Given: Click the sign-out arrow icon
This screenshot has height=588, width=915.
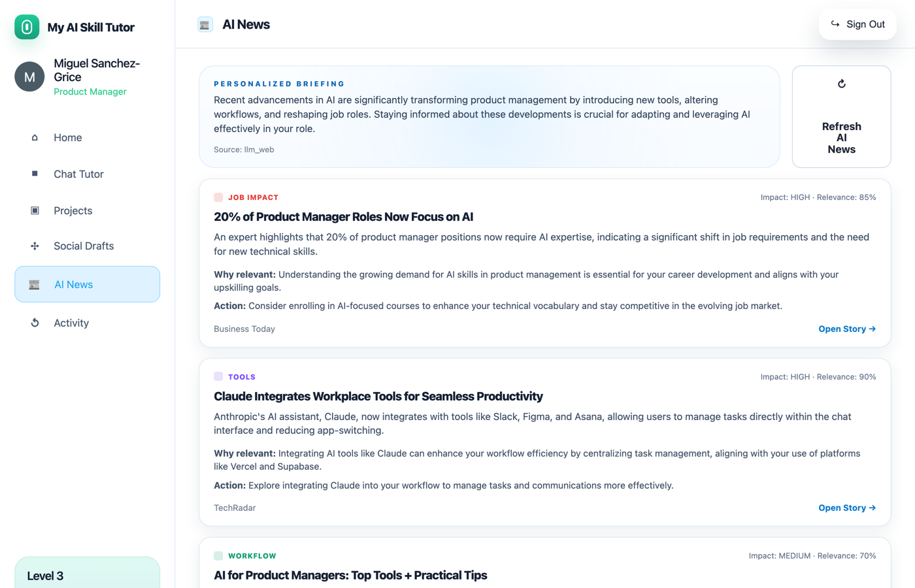Looking at the screenshot, I should (835, 24).
